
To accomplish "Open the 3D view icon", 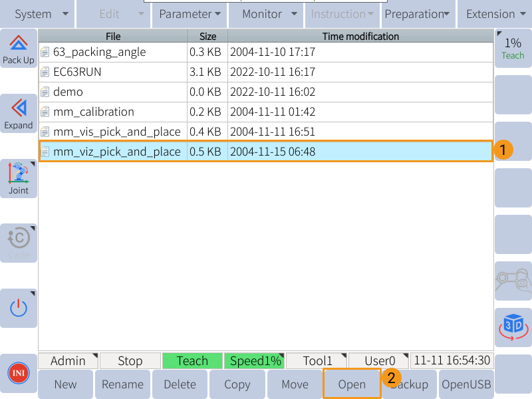I will pyautogui.click(x=513, y=327).
